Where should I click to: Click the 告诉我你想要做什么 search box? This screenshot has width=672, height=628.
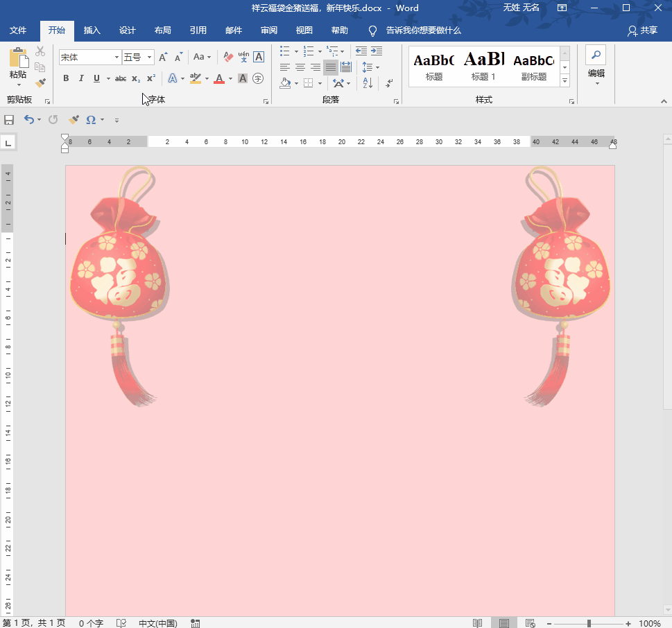[423, 30]
